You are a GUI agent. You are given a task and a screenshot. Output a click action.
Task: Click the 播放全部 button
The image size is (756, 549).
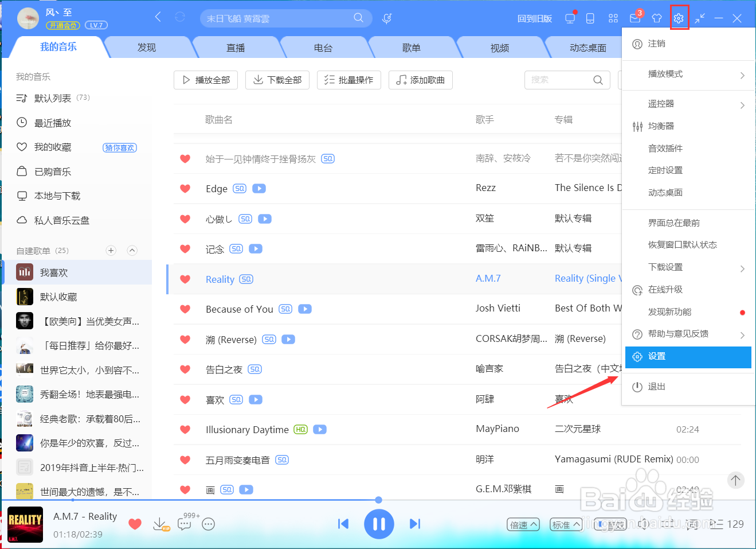click(x=206, y=80)
